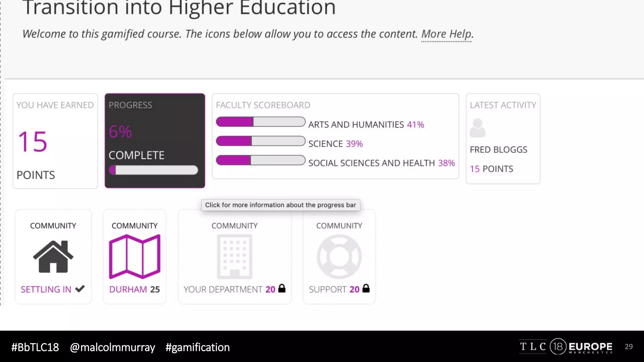Click the lock icon beside Support
This screenshot has height=362, width=644.
pos(366,288)
